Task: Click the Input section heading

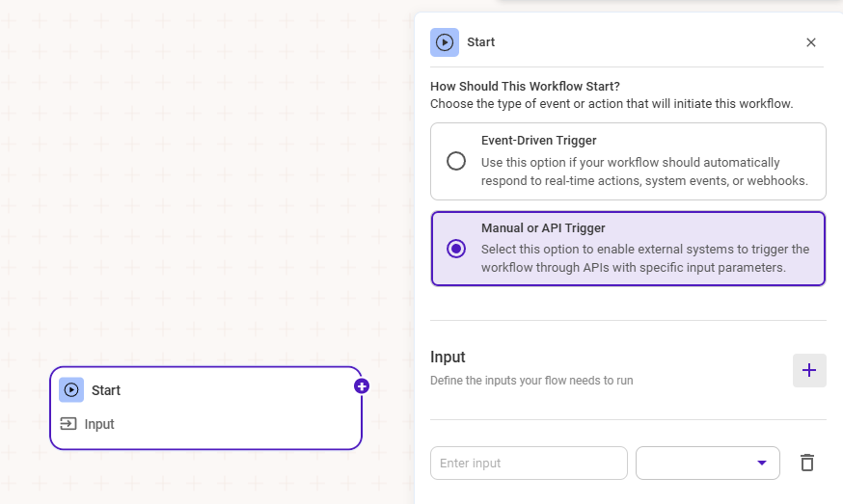Action: point(448,358)
